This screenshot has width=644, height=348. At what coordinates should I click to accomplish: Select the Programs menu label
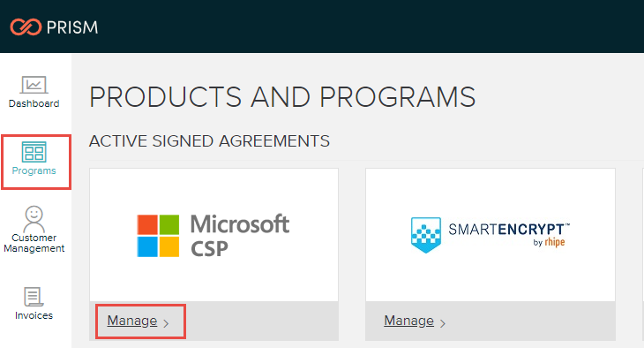(34, 170)
